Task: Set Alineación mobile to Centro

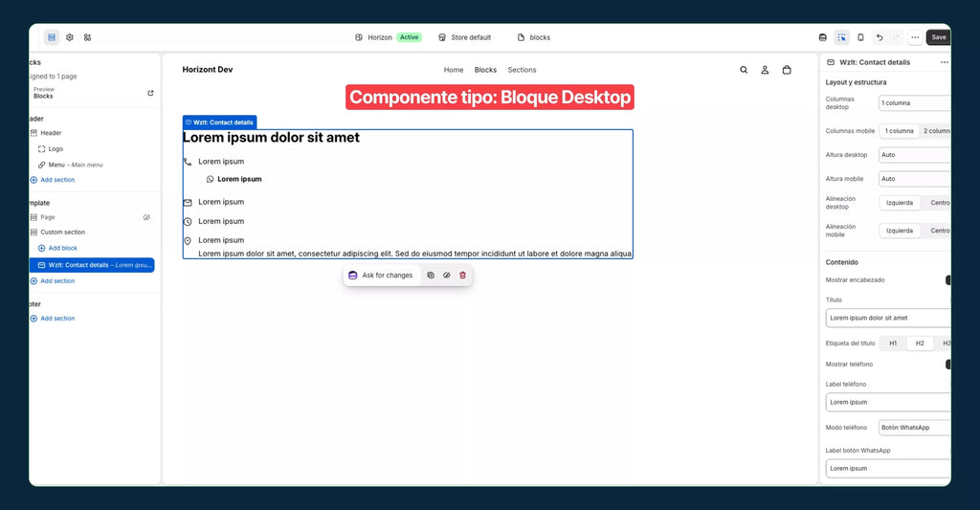Action: 938,232
